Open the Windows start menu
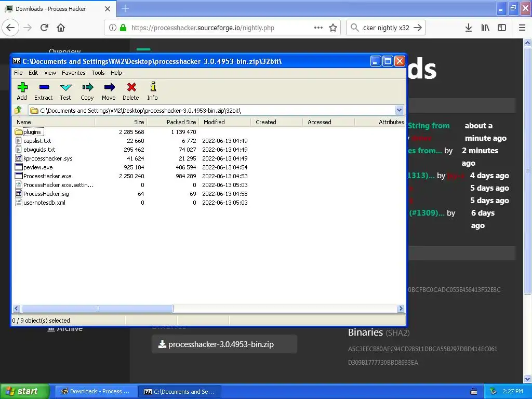This screenshot has width=532, height=399. point(24,391)
